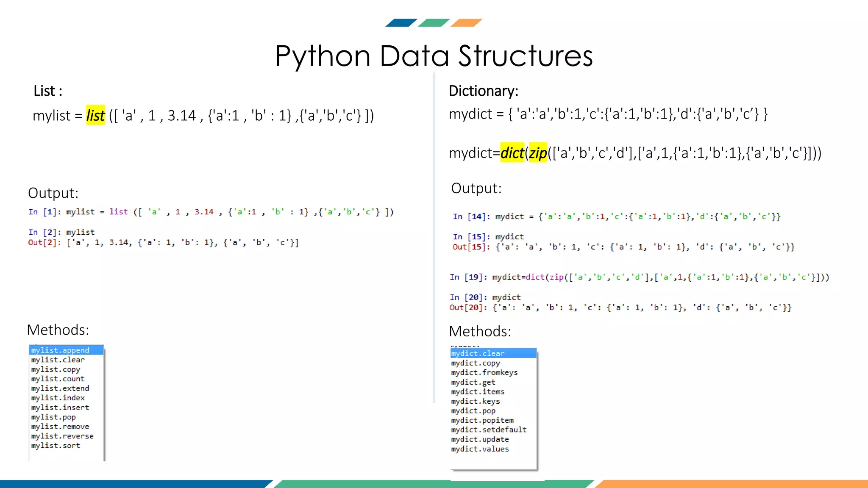This screenshot has height=488, width=868.
Task: Select the mylist.reverse entry
Action: [x=62, y=436]
